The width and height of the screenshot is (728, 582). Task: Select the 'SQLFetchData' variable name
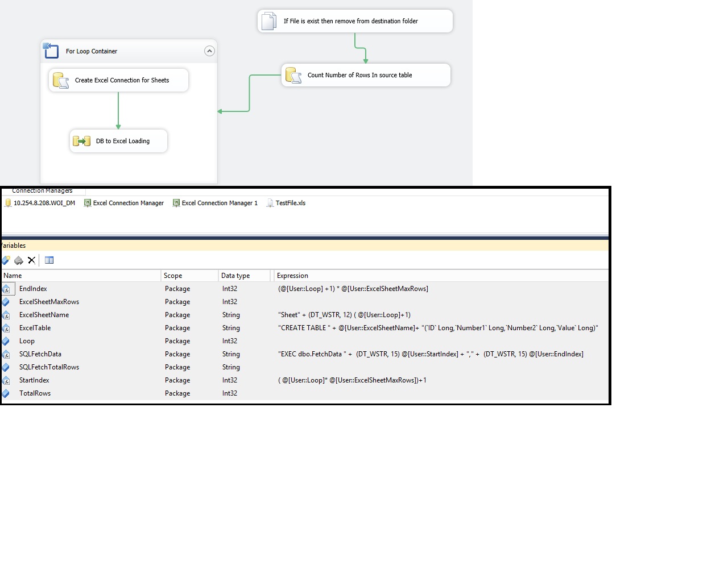(40, 354)
